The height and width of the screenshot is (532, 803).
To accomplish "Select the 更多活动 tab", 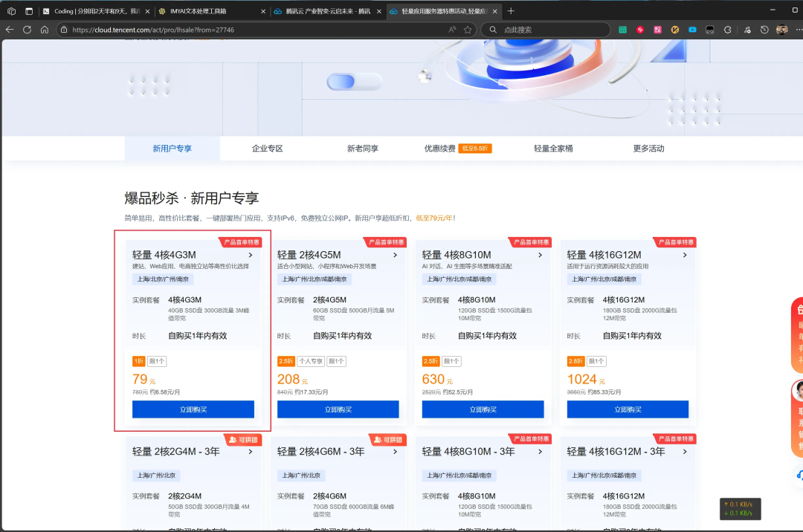I will [x=648, y=149].
